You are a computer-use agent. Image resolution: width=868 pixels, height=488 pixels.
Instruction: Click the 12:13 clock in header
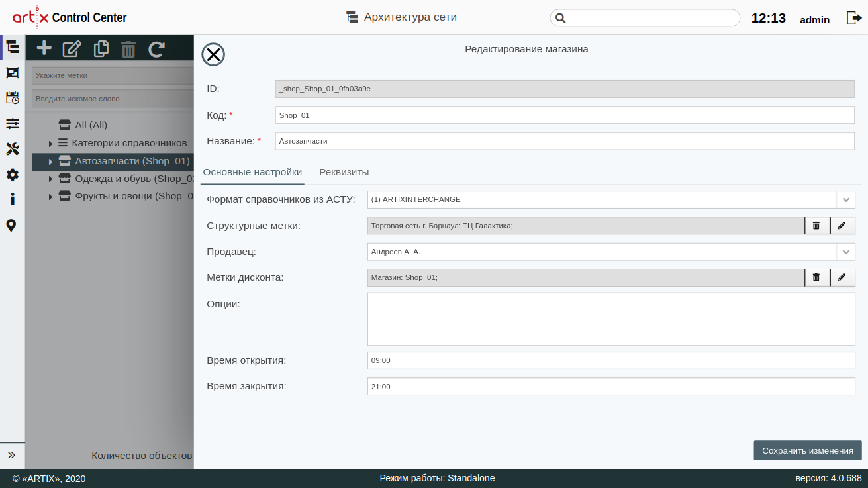(769, 18)
